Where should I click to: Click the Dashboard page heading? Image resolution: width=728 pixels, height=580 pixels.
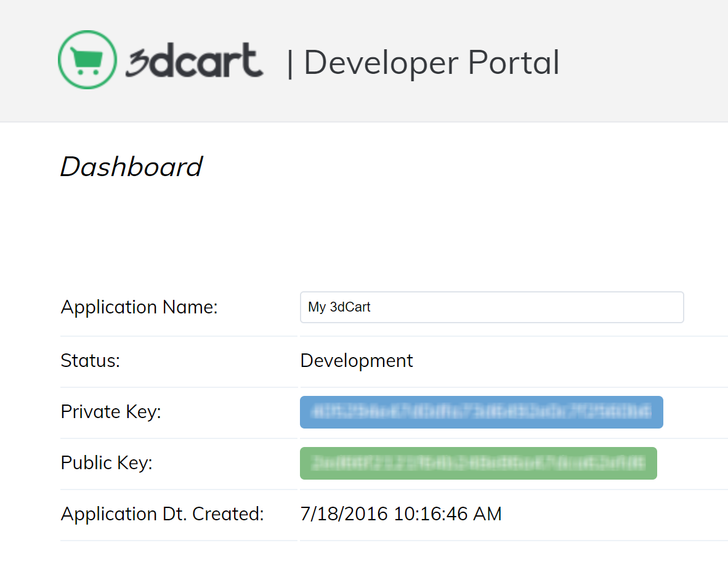(x=131, y=167)
